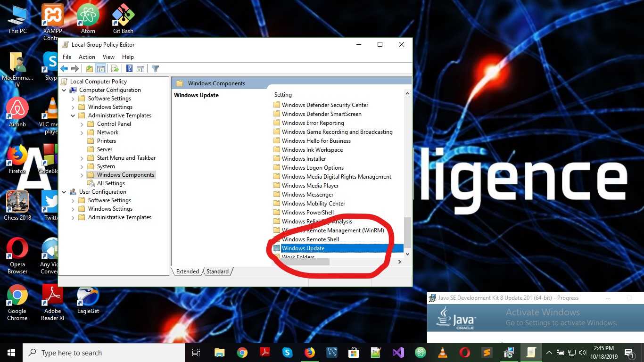Open the Help menu
Image resolution: width=644 pixels, height=362 pixels.
point(128,57)
